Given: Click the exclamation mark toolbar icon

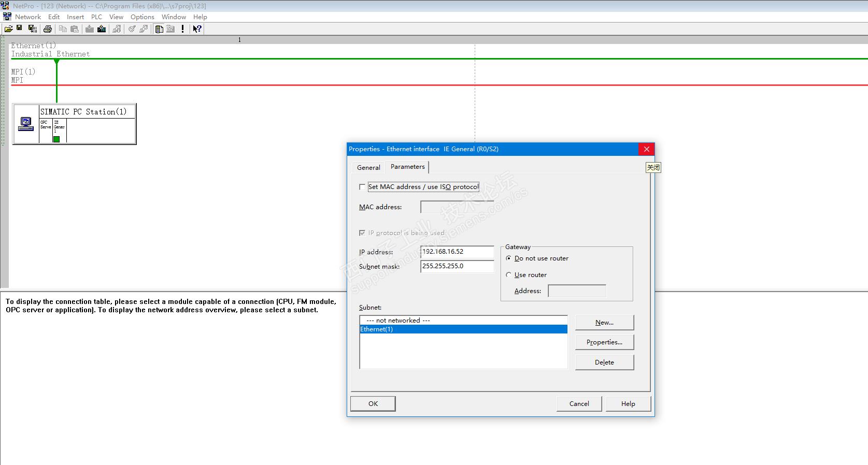Looking at the screenshot, I should [x=182, y=29].
